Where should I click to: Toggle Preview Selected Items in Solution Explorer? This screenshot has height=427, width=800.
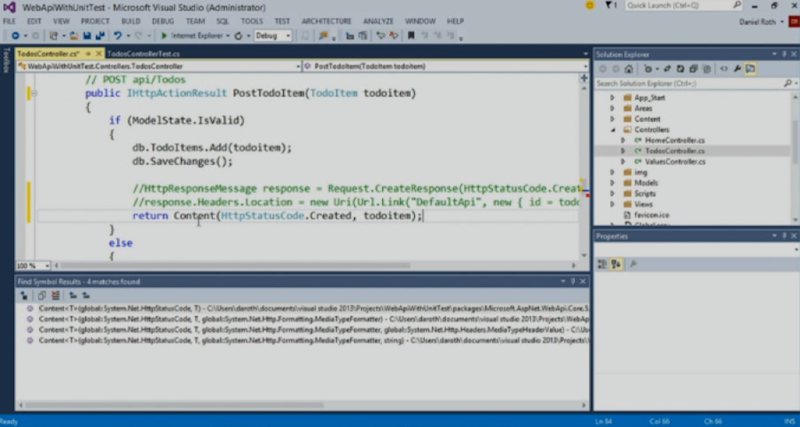click(750, 69)
